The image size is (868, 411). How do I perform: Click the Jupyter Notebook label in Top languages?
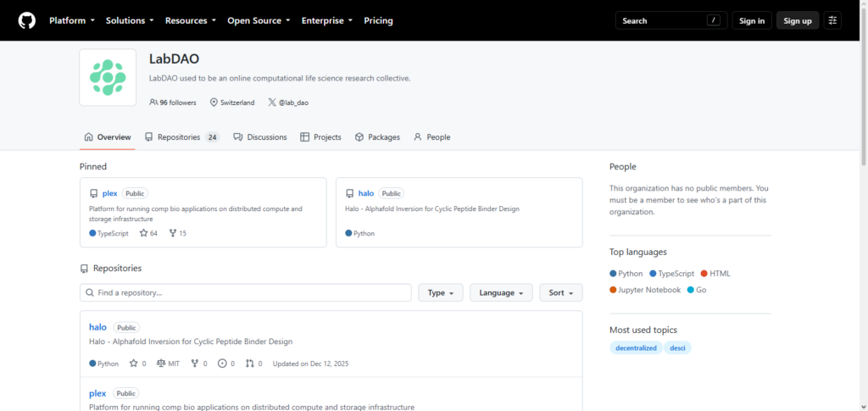tap(649, 290)
